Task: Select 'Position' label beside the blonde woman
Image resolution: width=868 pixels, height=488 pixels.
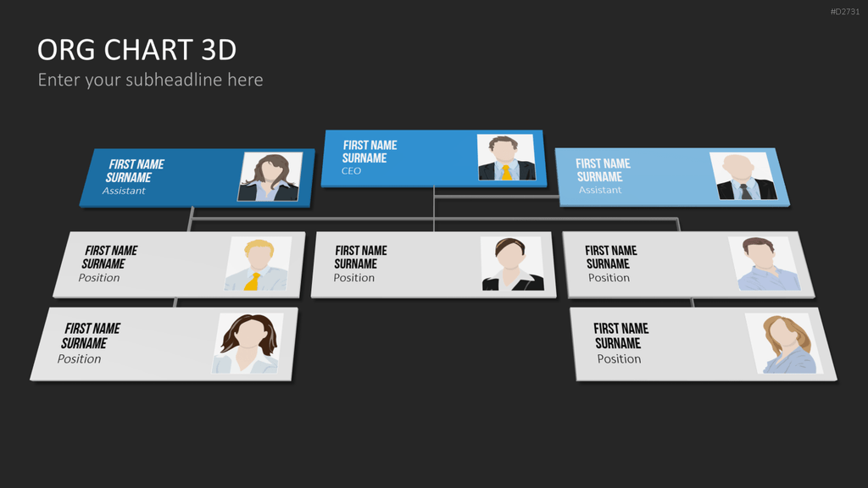Action: point(619,359)
